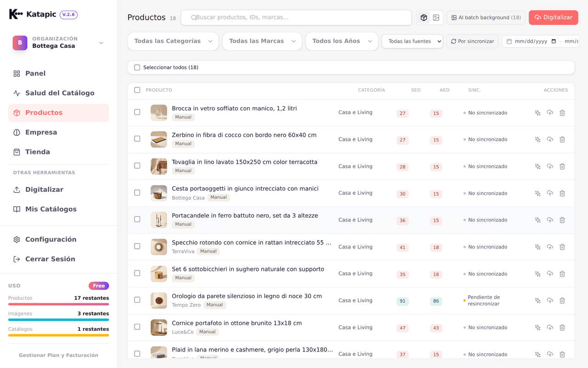
Task: Delete the Orologio da parete product
Action: (562, 300)
